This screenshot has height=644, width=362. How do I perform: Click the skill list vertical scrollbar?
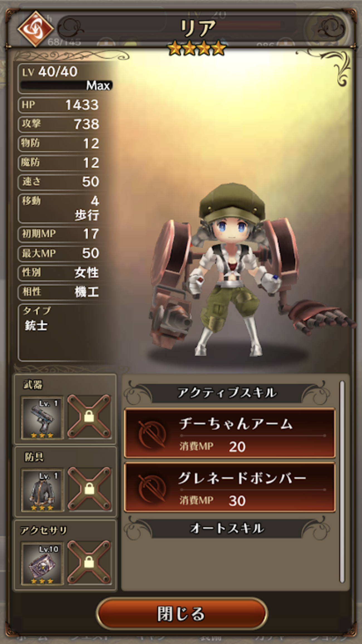pos(342,482)
